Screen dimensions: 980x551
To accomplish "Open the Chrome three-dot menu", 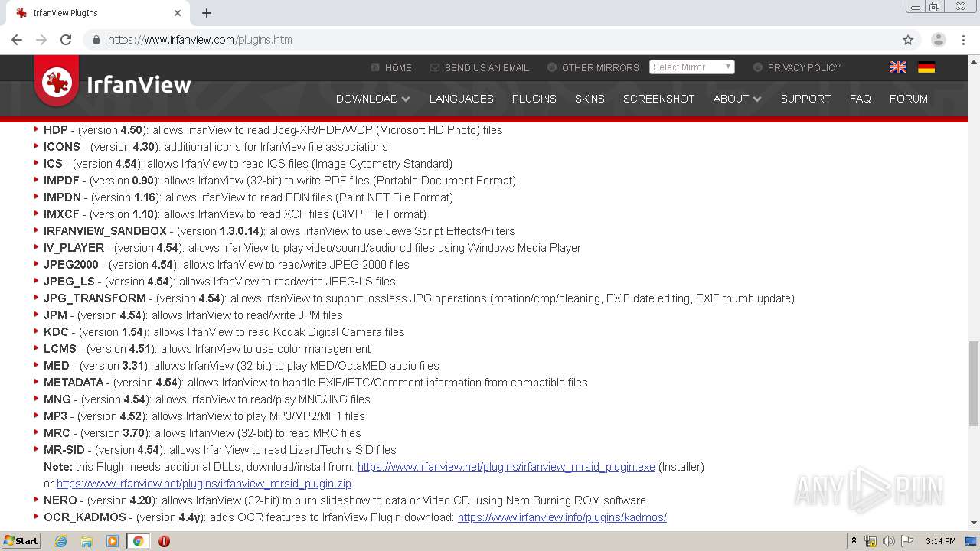I will click(x=963, y=40).
